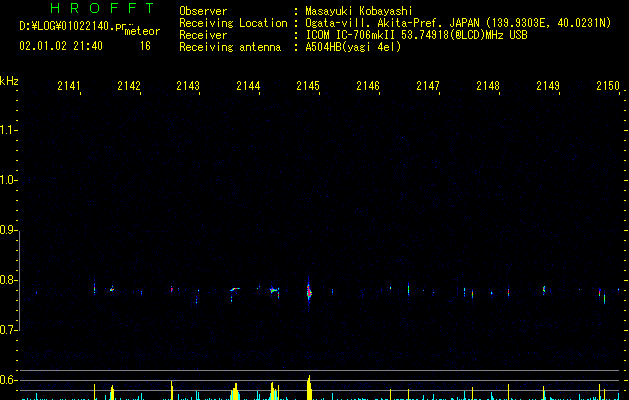Click the 2144 time axis label
The image size is (629, 400).
point(248,85)
